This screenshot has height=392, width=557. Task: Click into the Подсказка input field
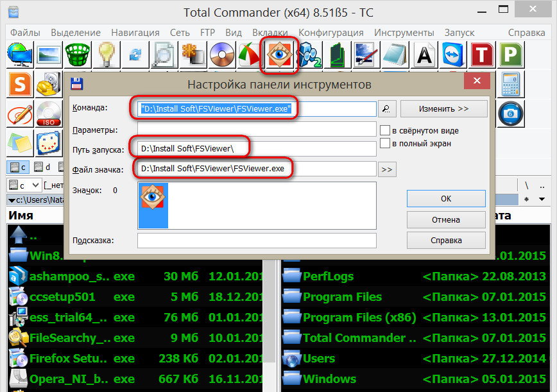(257, 241)
